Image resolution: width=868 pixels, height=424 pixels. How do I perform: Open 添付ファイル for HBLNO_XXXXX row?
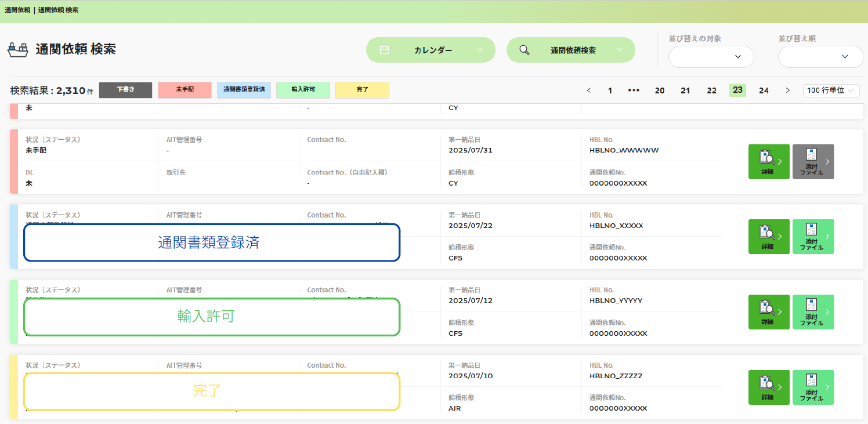(813, 237)
